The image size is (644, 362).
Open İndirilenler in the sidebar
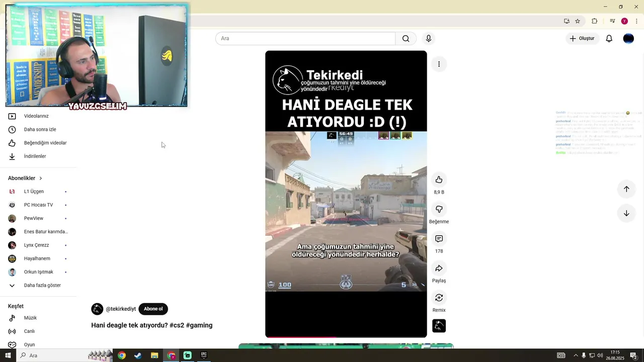[38, 156]
